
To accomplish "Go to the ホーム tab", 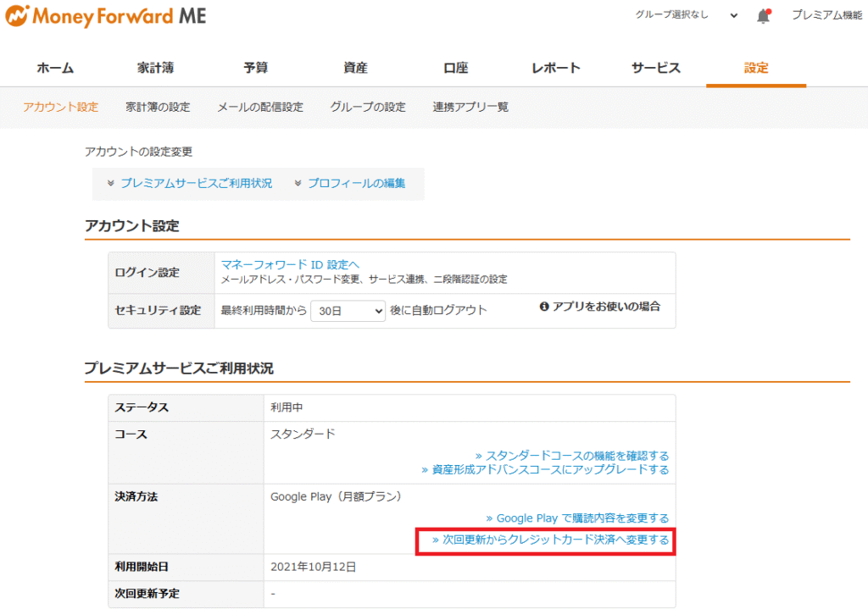I will 55,68.
